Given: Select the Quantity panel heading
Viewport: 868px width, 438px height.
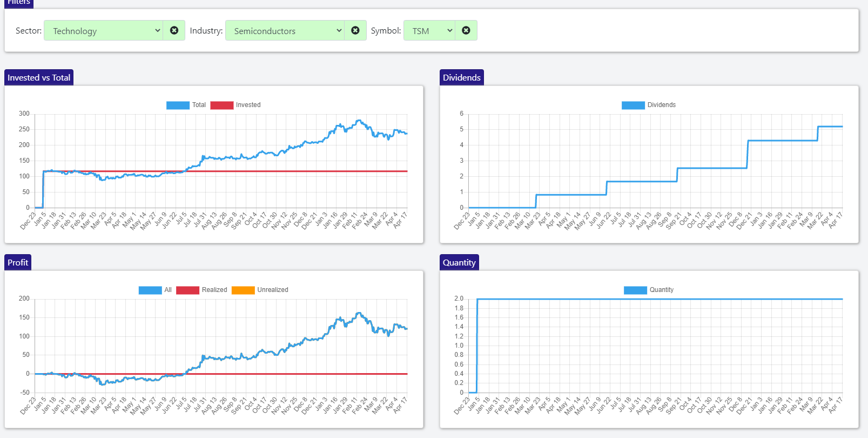Looking at the screenshot, I should [459, 262].
